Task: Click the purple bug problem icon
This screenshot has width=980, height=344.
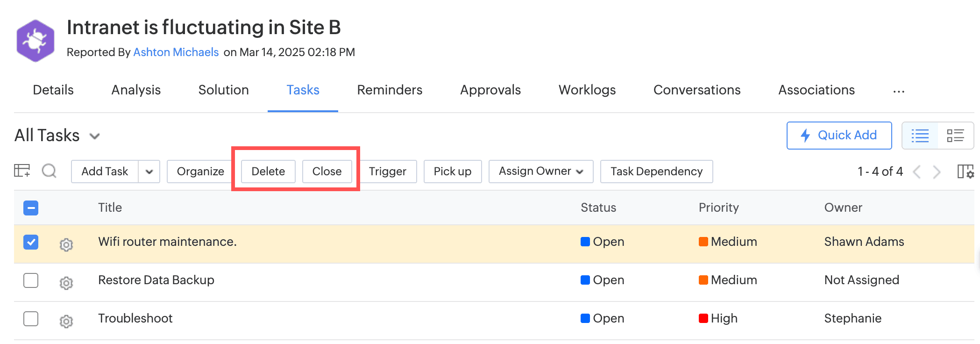Action: point(36,41)
